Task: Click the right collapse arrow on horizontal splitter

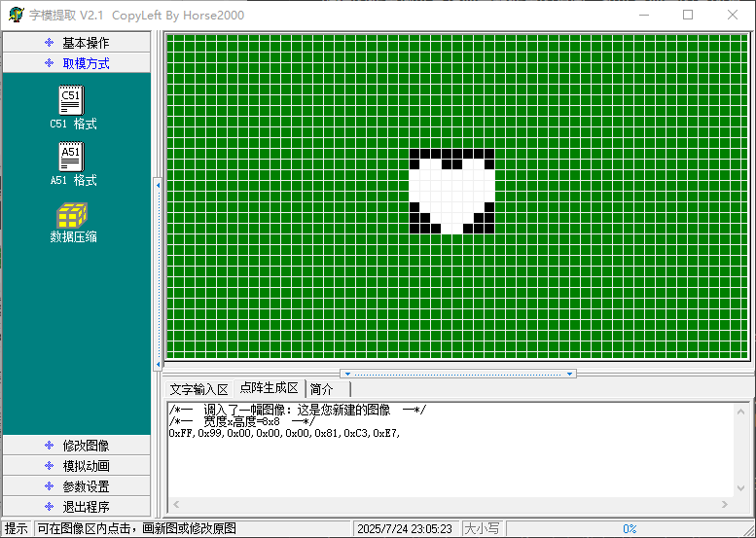Action: (x=571, y=374)
